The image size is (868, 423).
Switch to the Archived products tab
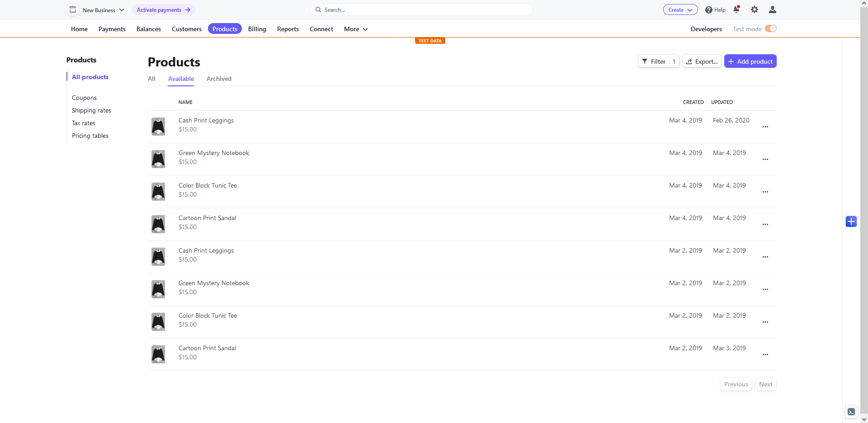point(219,79)
